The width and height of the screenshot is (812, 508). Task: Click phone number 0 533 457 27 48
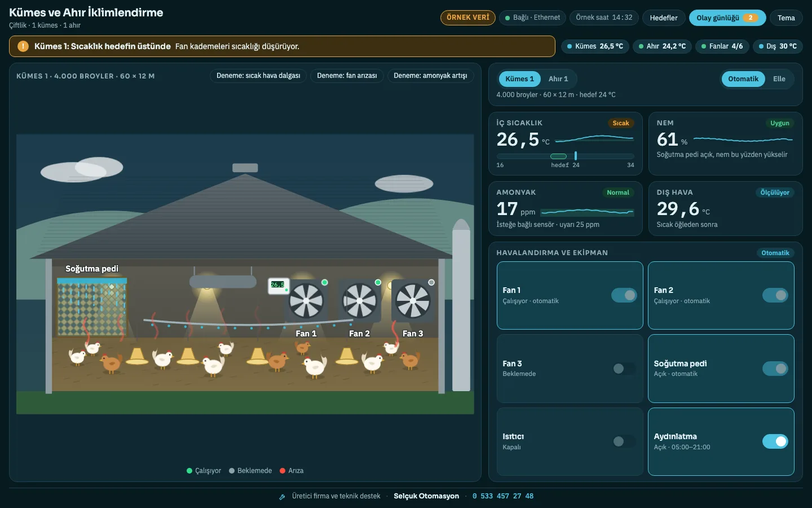pyautogui.click(x=503, y=496)
